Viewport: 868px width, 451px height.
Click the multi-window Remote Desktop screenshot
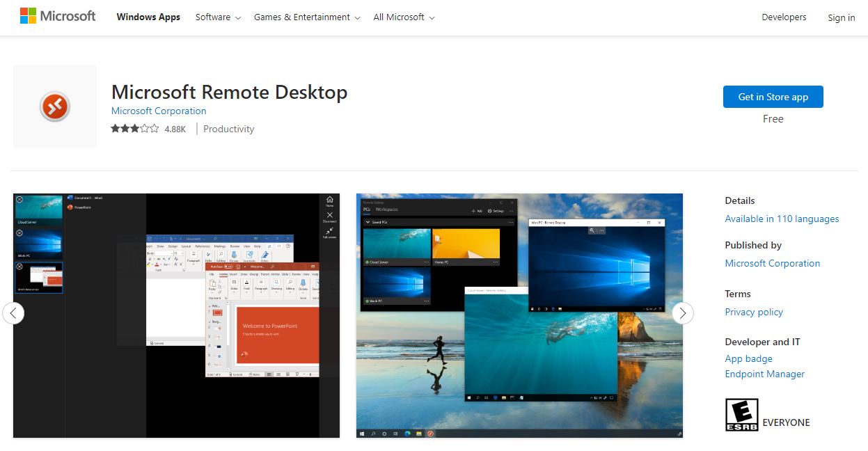[519, 315]
